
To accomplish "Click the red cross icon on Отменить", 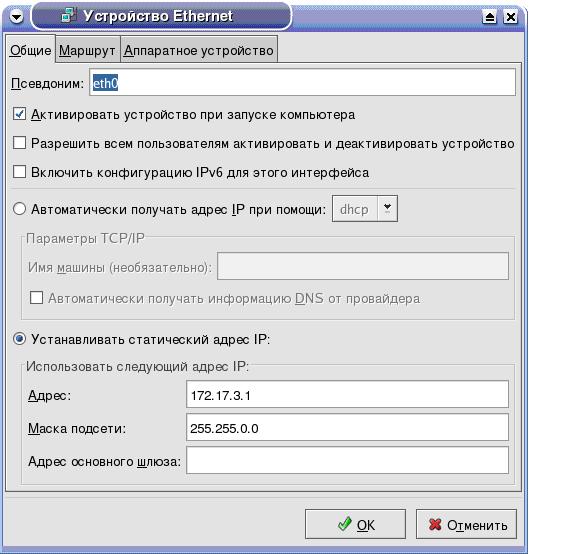I will coord(435,524).
